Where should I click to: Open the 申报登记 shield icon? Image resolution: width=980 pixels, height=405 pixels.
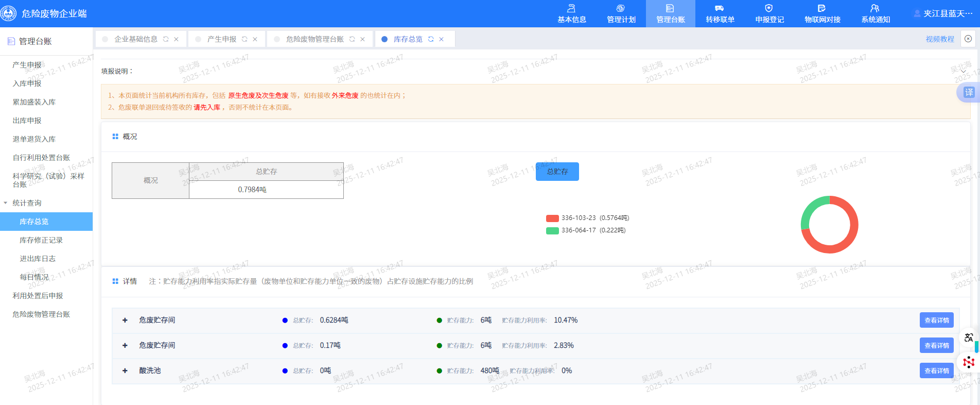pos(769,9)
